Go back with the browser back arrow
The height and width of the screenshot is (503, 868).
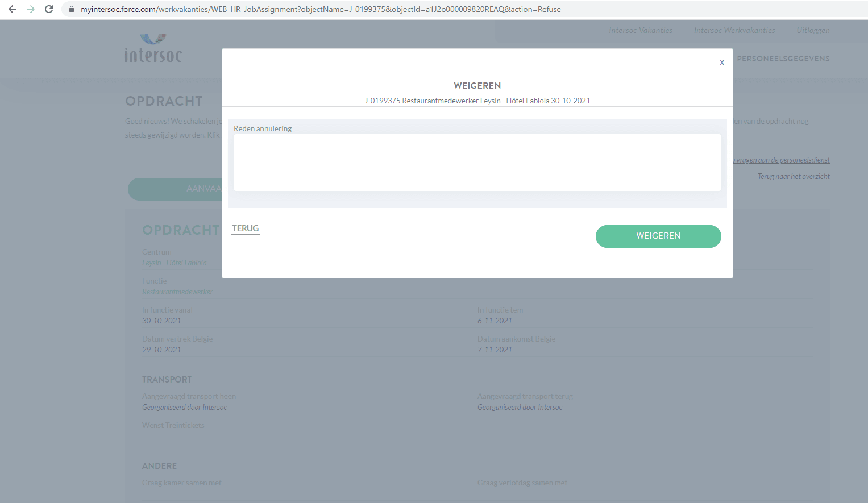[x=13, y=9]
